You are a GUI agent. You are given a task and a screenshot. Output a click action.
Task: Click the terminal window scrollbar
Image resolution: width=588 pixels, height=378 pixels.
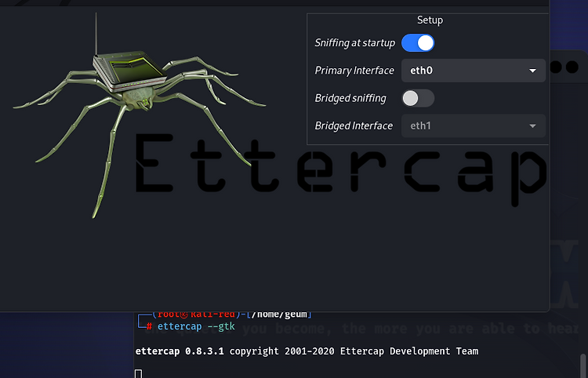[x=583, y=365]
